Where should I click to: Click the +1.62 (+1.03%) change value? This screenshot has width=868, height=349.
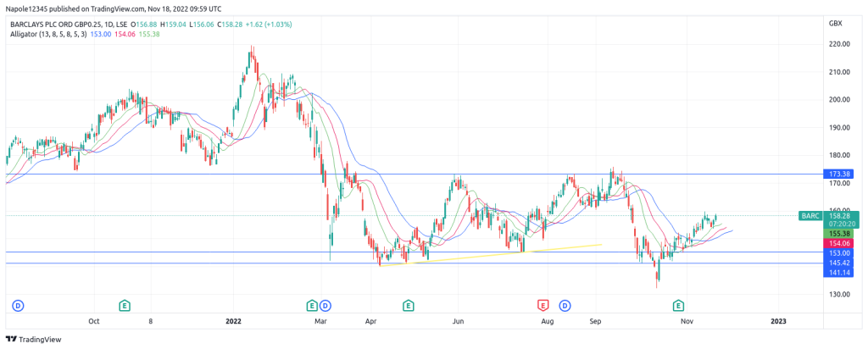pos(270,25)
